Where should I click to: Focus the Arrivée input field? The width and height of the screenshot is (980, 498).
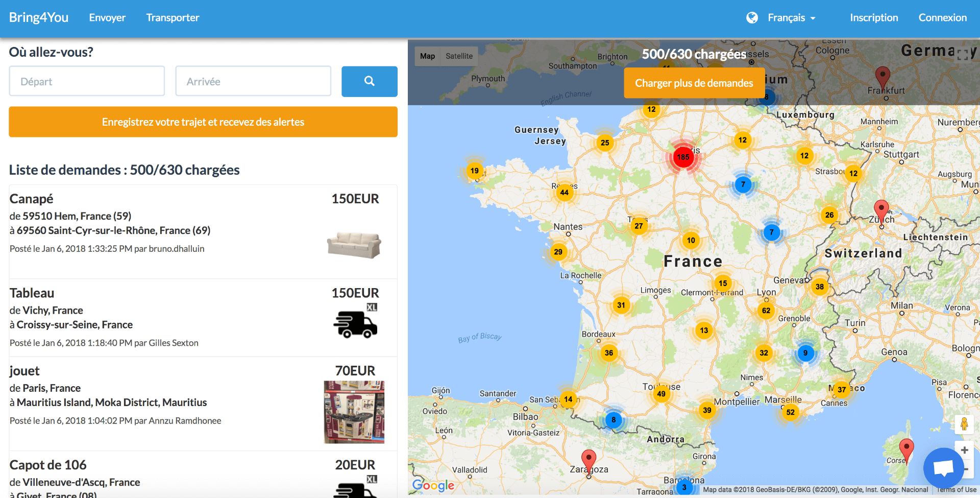coord(253,81)
